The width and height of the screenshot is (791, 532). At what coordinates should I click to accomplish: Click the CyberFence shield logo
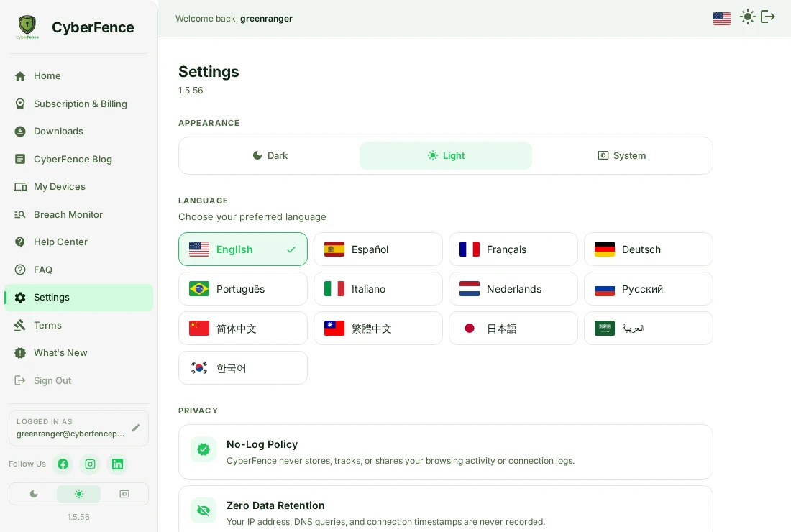point(27,27)
